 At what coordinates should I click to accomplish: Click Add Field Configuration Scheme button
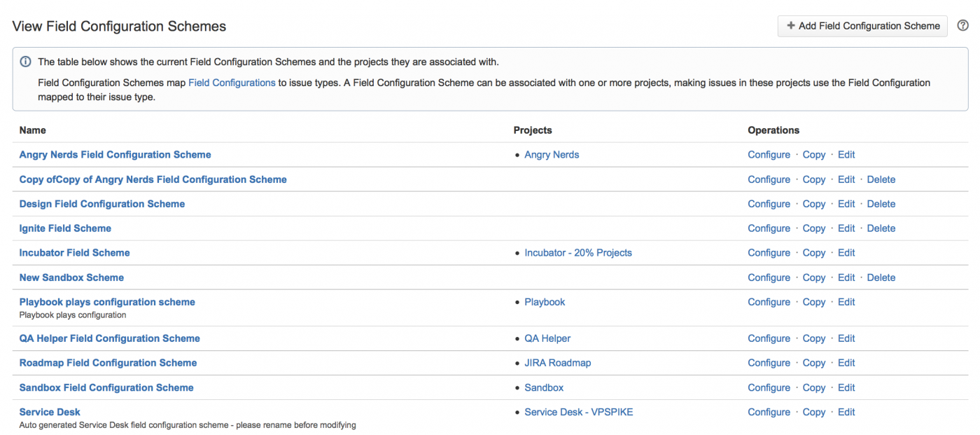pyautogui.click(x=862, y=26)
